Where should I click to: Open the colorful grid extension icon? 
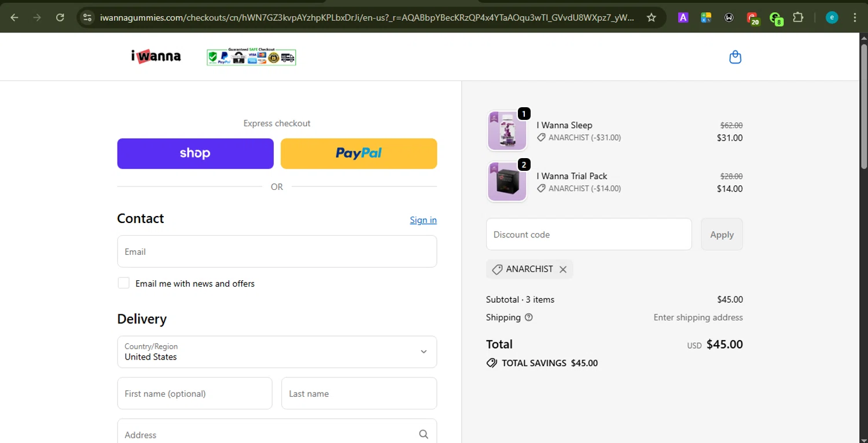[706, 17]
